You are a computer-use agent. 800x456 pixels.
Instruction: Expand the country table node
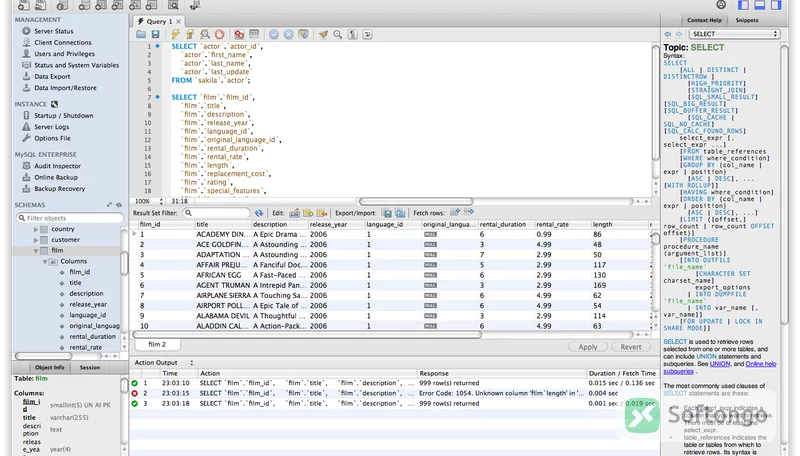click(x=36, y=230)
